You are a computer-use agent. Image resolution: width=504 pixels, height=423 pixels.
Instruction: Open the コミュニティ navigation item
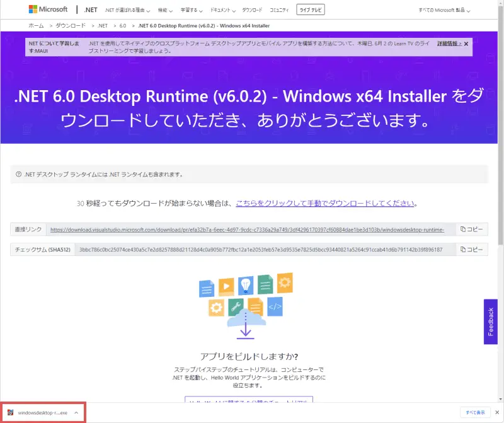[279, 10]
